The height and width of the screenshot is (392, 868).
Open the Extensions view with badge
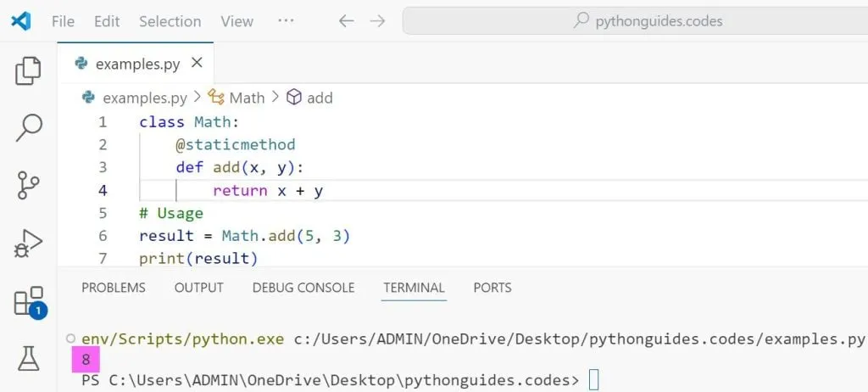(30, 302)
